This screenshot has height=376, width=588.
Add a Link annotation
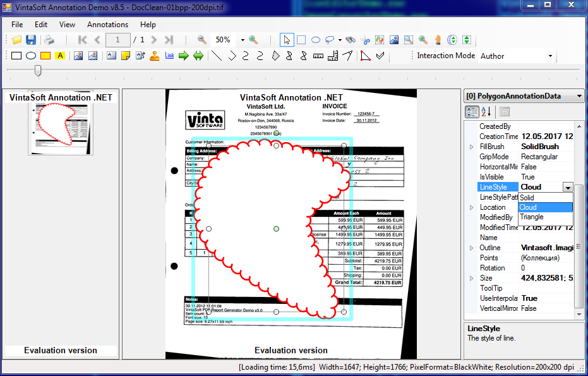click(x=169, y=56)
